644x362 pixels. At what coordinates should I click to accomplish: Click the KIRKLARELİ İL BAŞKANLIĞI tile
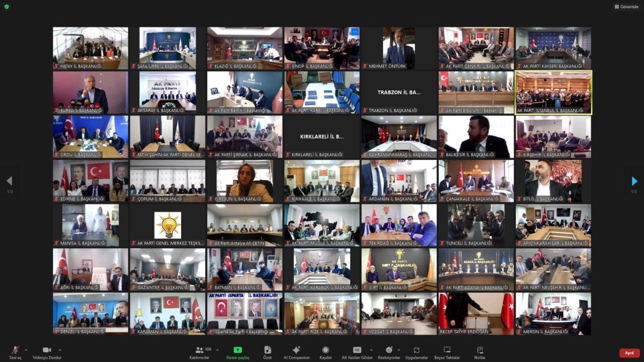point(322,137)
